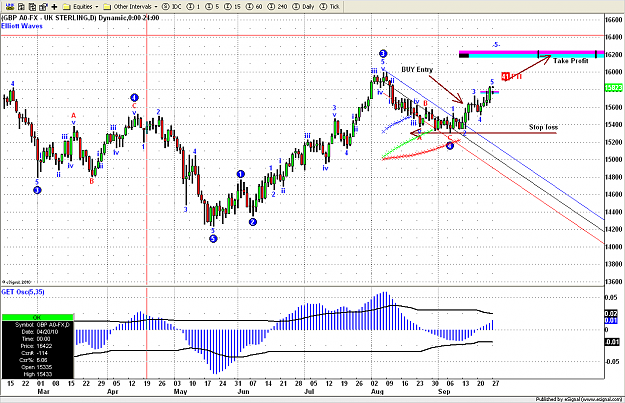Viewport: 625px width, 403px height.
Task: Select the 240 minute interval
Action: 277,6
